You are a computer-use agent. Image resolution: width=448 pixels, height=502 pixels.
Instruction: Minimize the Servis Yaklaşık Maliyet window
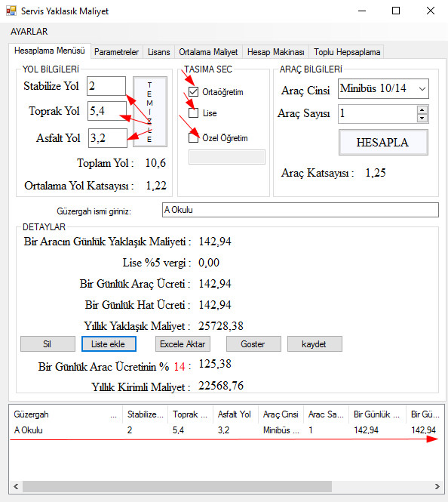(x=362, y=11)
